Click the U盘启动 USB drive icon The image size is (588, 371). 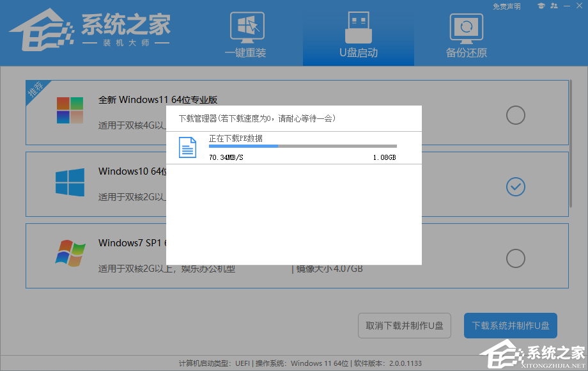(358, 28)
